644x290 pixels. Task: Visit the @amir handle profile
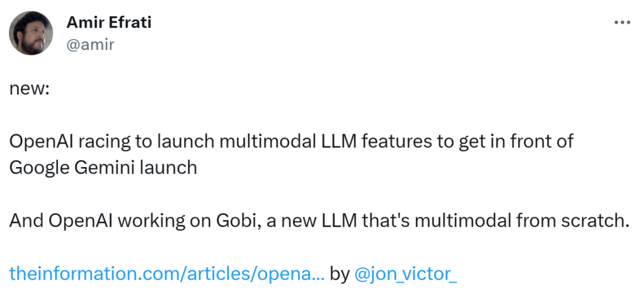pyautogui.click(x=91, y=44)
